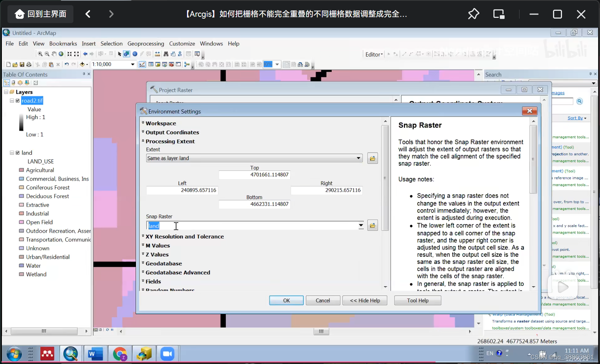
Task: Select the Zoom Out tool
Action: coord(47,54)
